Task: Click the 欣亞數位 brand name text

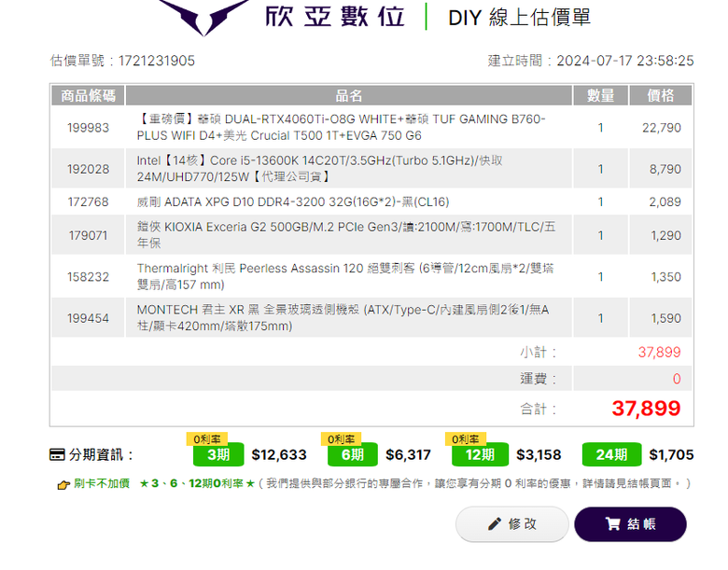Action: (x=335, y=17)
